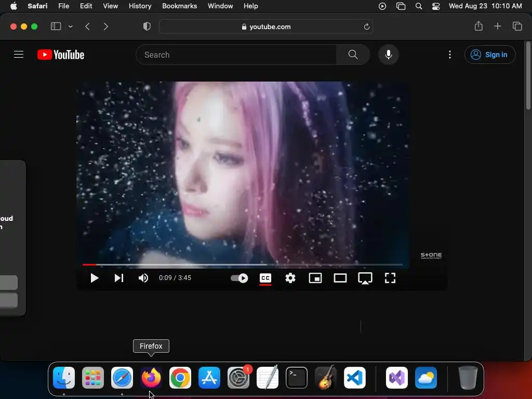Switch to theater mode
Viewport: 532px width, 399px height.
pyautogui.click(x=340, y=278)
